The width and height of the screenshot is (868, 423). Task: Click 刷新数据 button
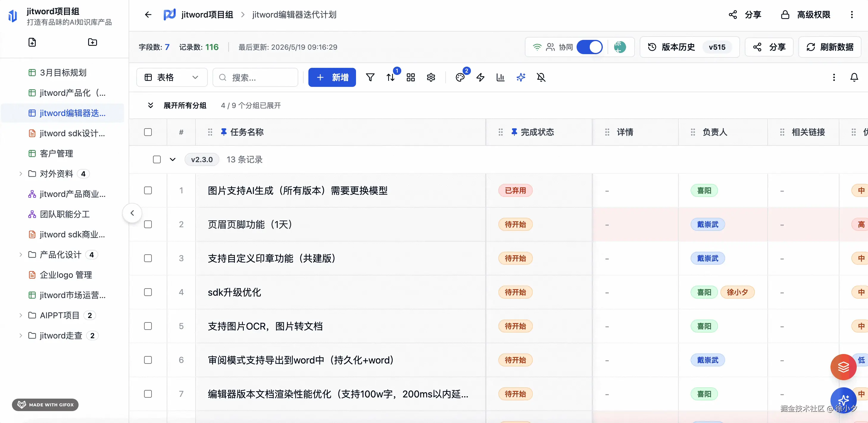pos(830,47)
